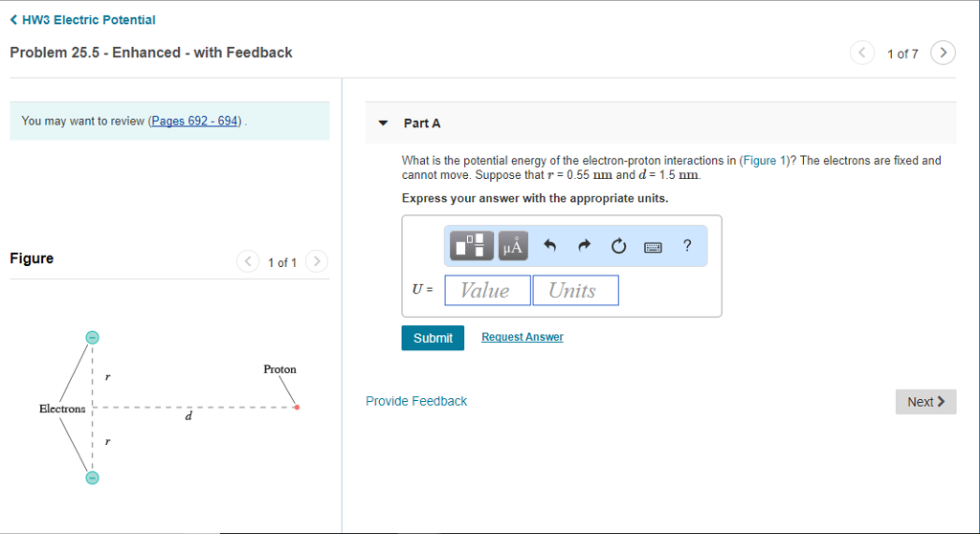This screenshot has height=534, width=980.
Task: Click the Units input field
Action: (x=575, y=290)
